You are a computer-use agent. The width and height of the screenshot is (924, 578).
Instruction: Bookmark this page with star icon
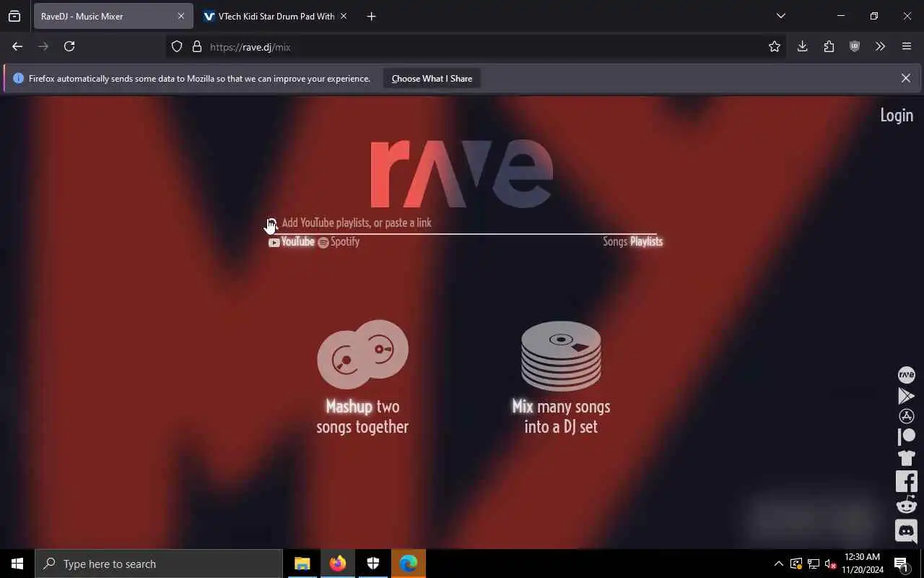point(775,46)
